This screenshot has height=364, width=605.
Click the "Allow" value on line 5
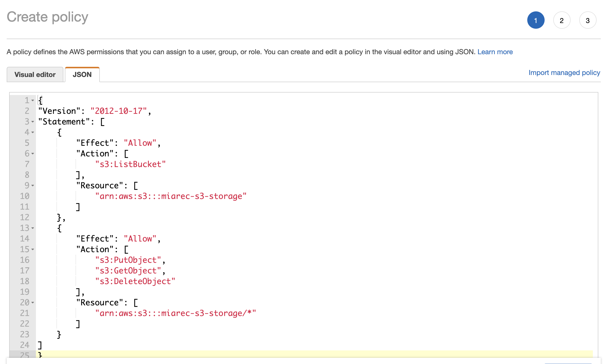(x=140, y=143)
